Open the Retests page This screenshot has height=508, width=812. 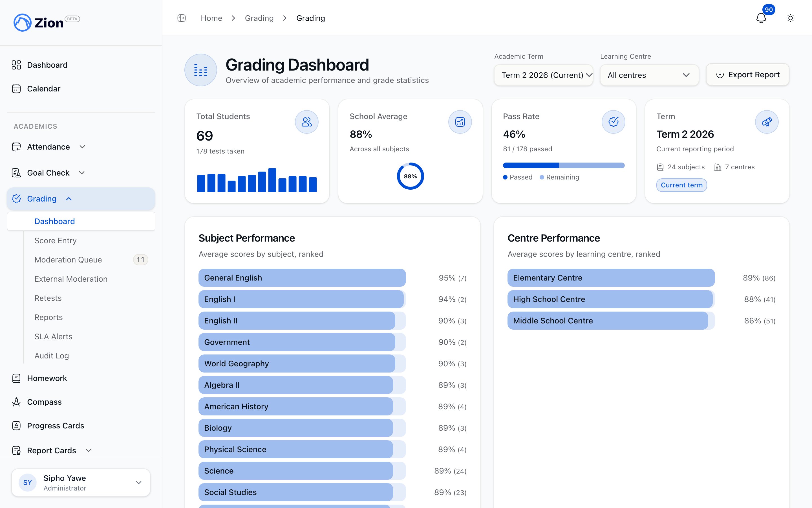[x=48, y=298]
